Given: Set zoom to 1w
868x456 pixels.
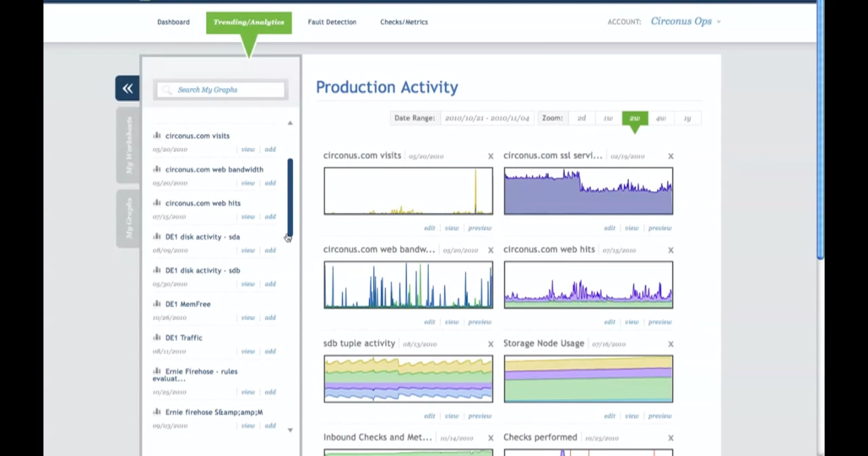Looking at the screenshot, I should coord(608,118).
